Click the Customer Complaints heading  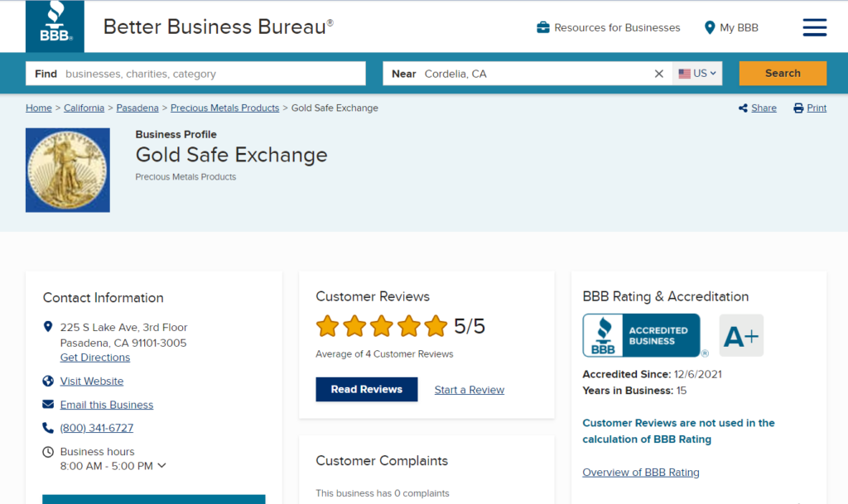pos(382,461)
